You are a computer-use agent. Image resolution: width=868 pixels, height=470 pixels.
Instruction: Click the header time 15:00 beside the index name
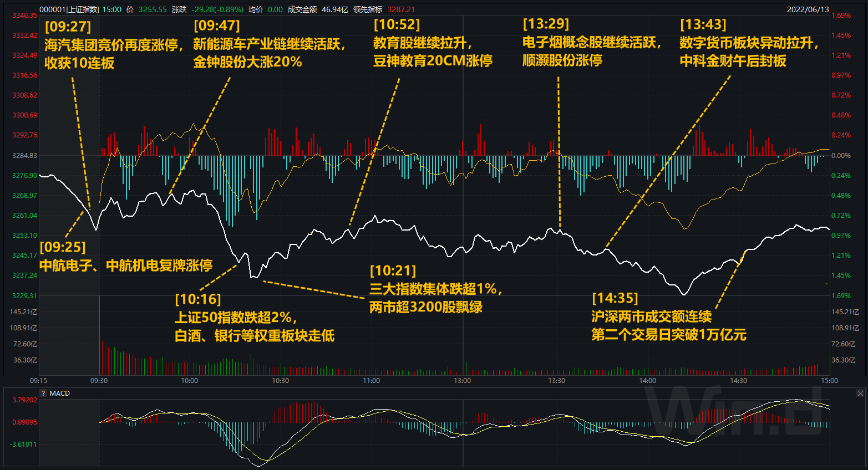(112, 9)
